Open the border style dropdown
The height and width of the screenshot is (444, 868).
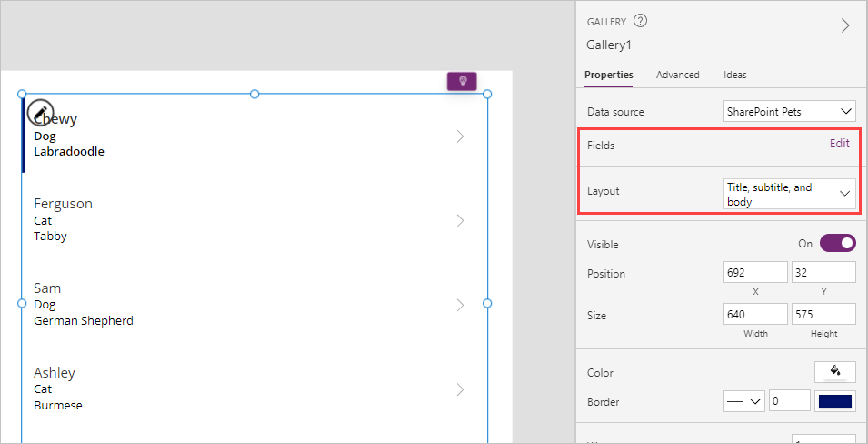click(744, 401)
